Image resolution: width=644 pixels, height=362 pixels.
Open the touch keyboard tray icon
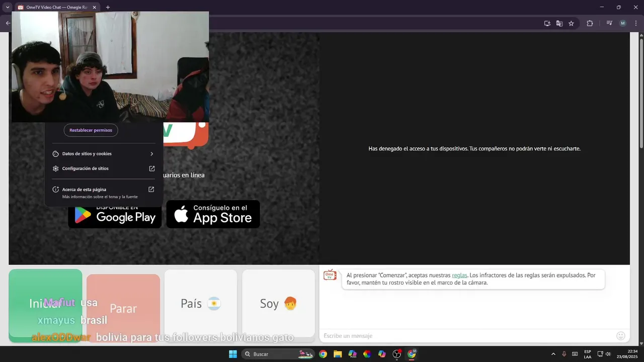575,354
